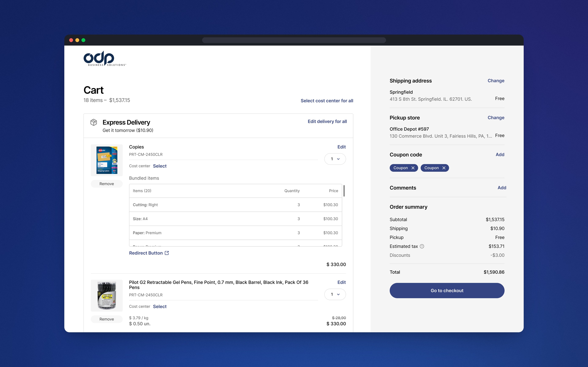Select cost center for Copies item
The height and width of the screenshot is (367, 588).
click(160, 166)
